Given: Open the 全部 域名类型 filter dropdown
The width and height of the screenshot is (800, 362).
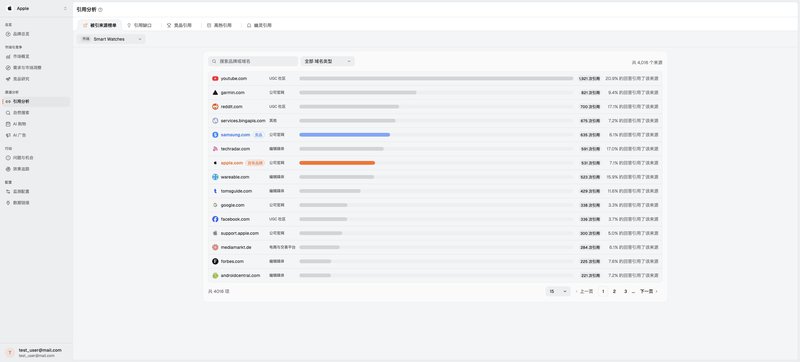Looking at the screenshot, I should 328,61.
